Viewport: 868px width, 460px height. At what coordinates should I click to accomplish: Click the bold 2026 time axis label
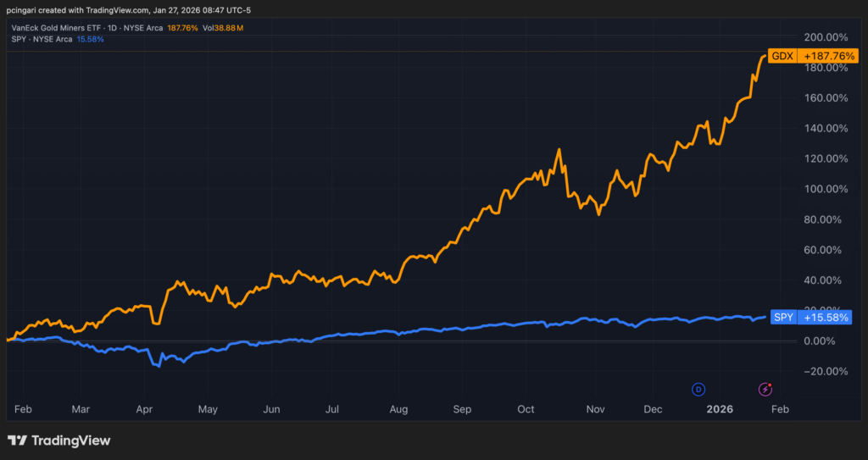(x=720, y=409)
